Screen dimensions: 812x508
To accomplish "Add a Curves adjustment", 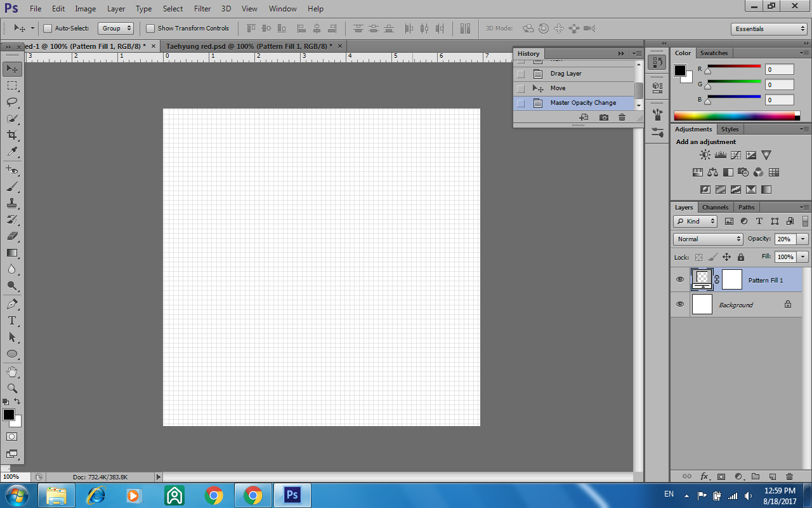I will pos(736,155).
